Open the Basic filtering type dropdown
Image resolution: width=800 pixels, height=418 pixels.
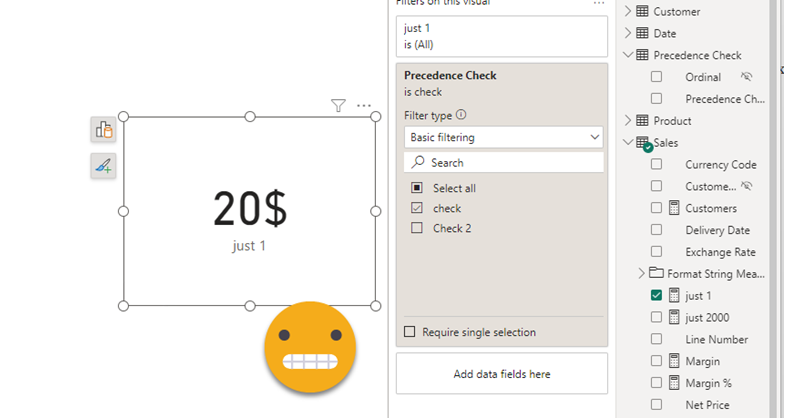503,137
